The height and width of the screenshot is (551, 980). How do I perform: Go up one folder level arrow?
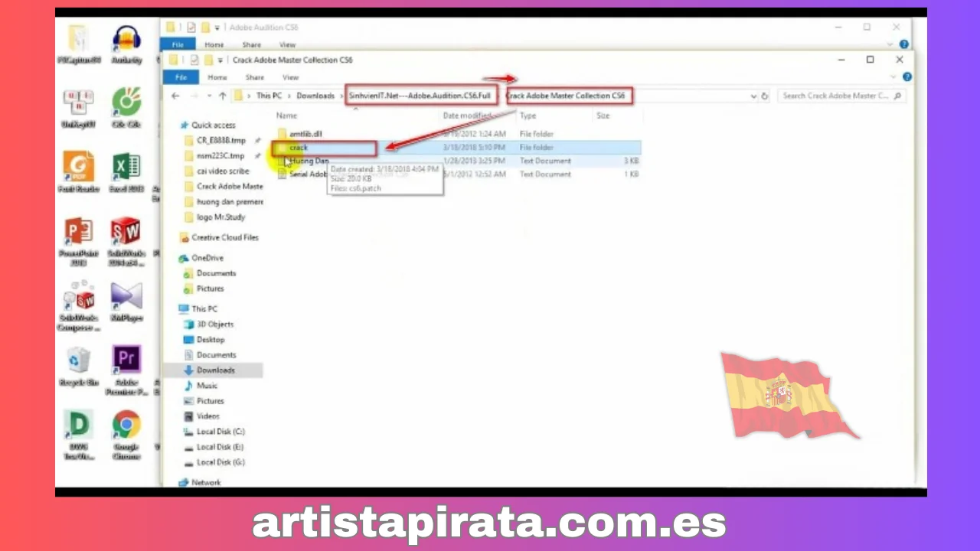point(223,96)
